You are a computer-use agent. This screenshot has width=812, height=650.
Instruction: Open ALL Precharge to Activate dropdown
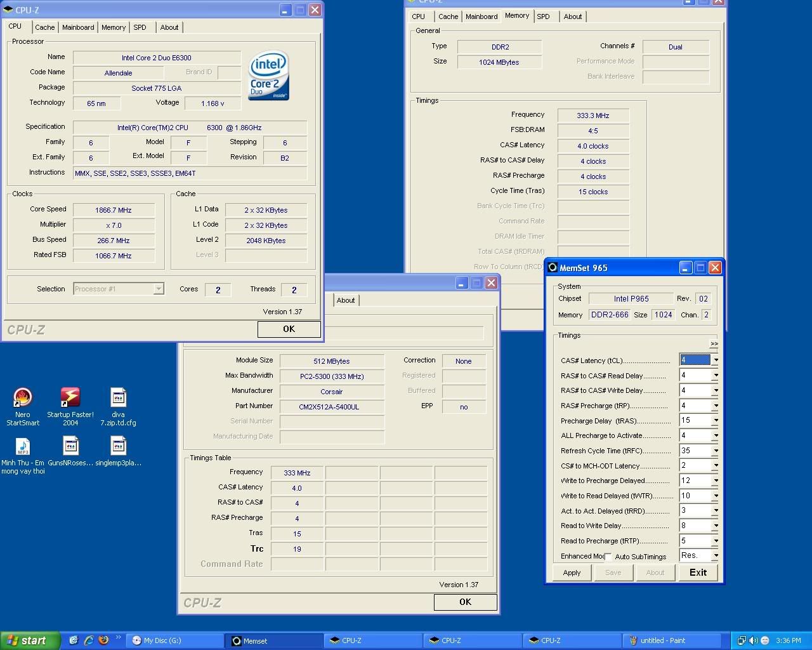(x=716, y=435)
